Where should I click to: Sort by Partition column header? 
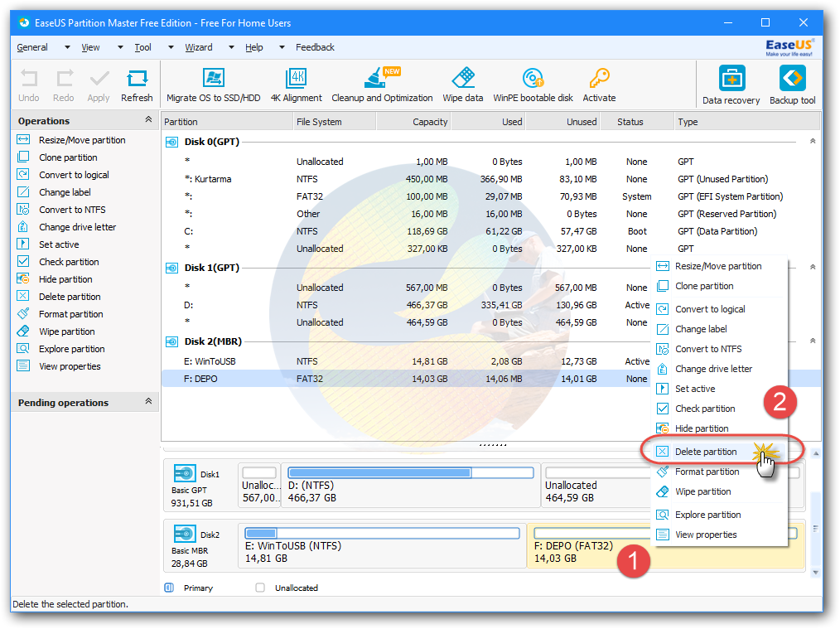[227, 122]
